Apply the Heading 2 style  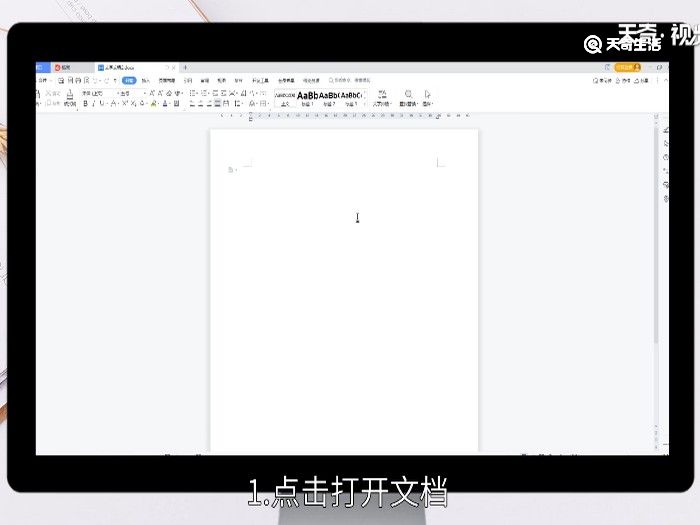point(329,99)
